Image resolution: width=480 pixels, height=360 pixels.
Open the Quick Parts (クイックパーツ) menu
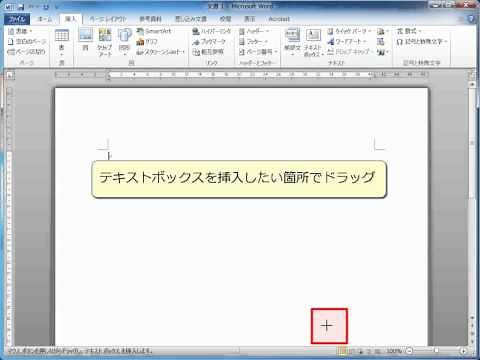pos(349,31)
